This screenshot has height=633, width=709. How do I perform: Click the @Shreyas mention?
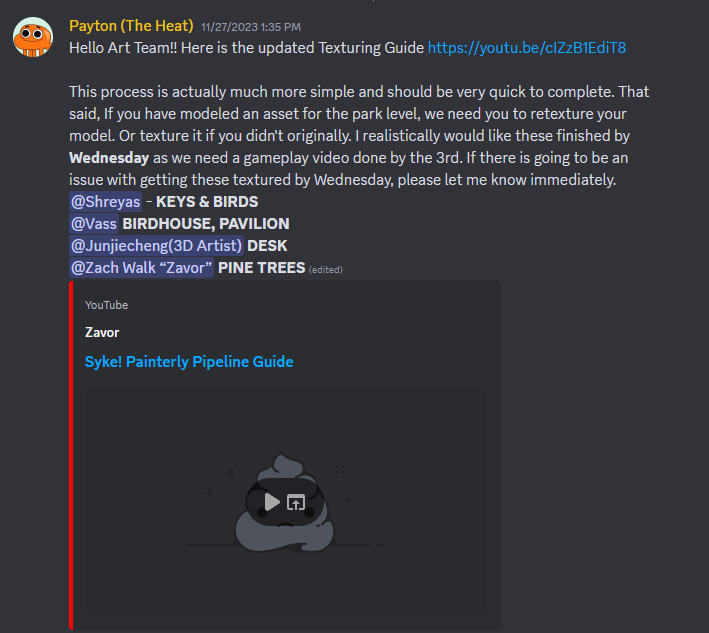click(x=105, y=202)
